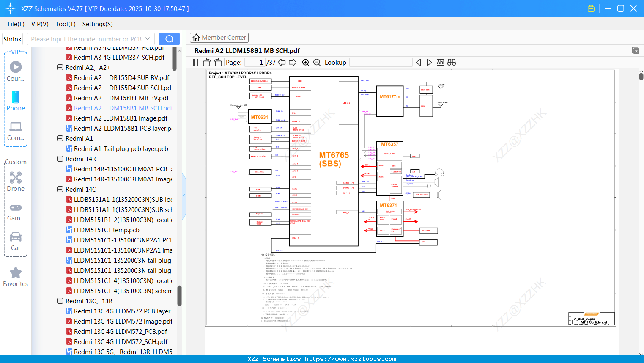Collapse the Redmi A2, A2+ folder
Image resolution: width=644 pixels, height=363 pixels.
click(60, 68)
